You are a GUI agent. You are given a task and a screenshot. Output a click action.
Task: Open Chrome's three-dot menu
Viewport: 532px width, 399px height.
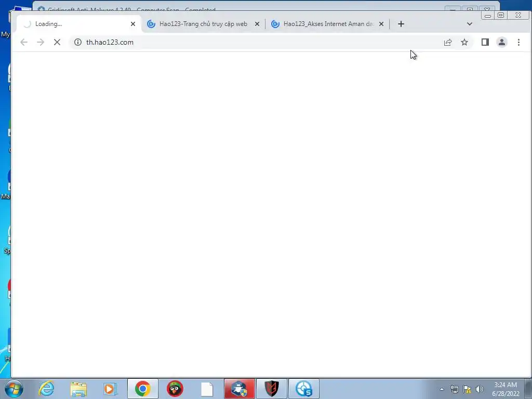518,42
